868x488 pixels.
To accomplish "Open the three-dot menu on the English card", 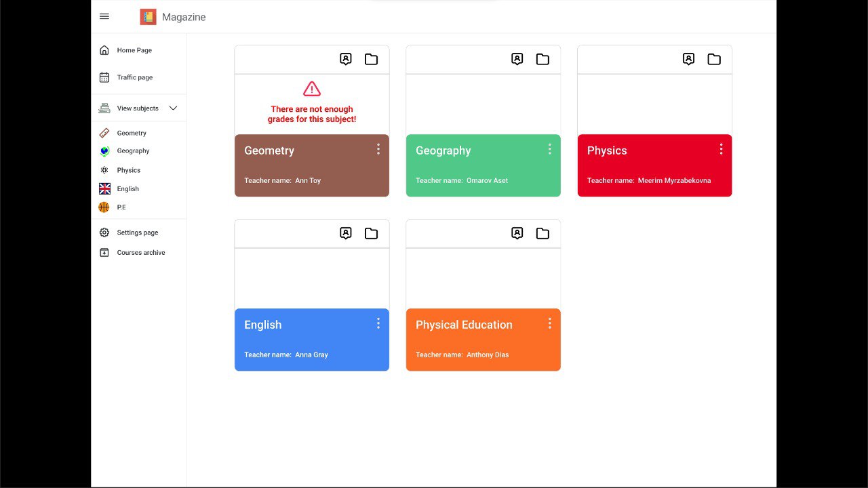I will pyautogui.click(x=378, y=323).
